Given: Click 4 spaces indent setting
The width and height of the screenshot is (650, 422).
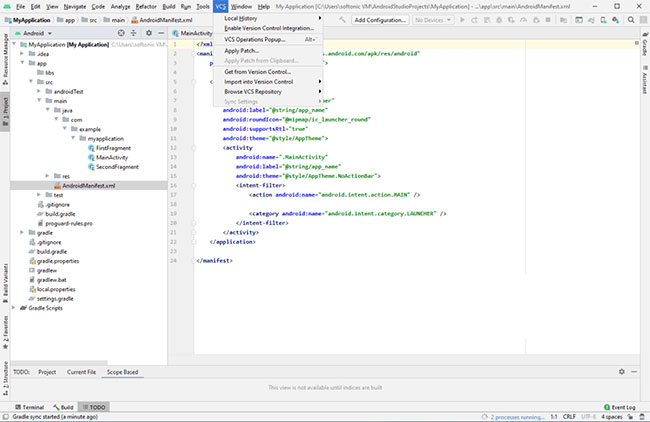Looking at the screenshot, I should tap(611, 417).
